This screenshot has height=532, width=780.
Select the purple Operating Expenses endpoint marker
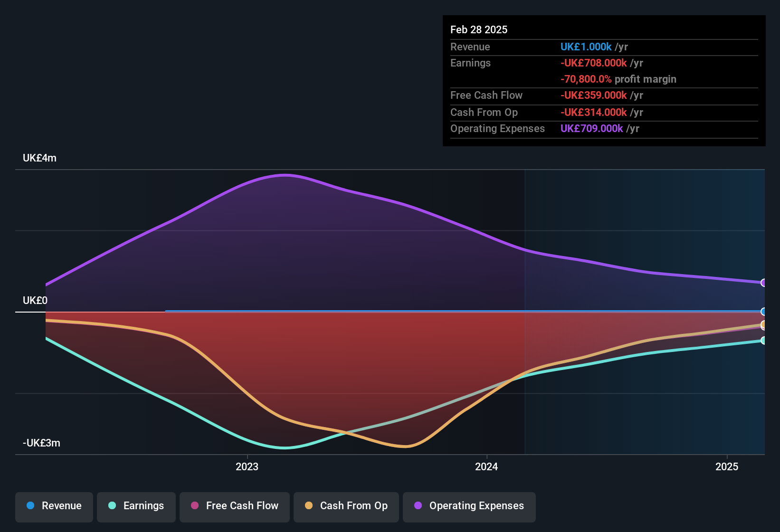click(x=763, y=283)
